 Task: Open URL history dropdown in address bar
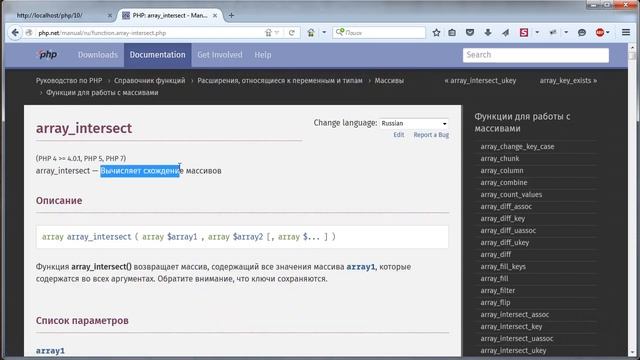277,33
